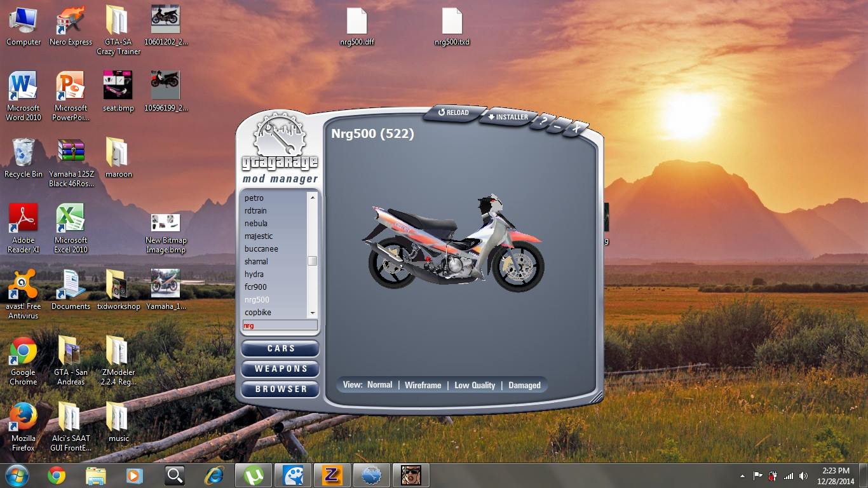868x488 pixels.
Task: Set view mode to Normal
Action: [379, 385]
